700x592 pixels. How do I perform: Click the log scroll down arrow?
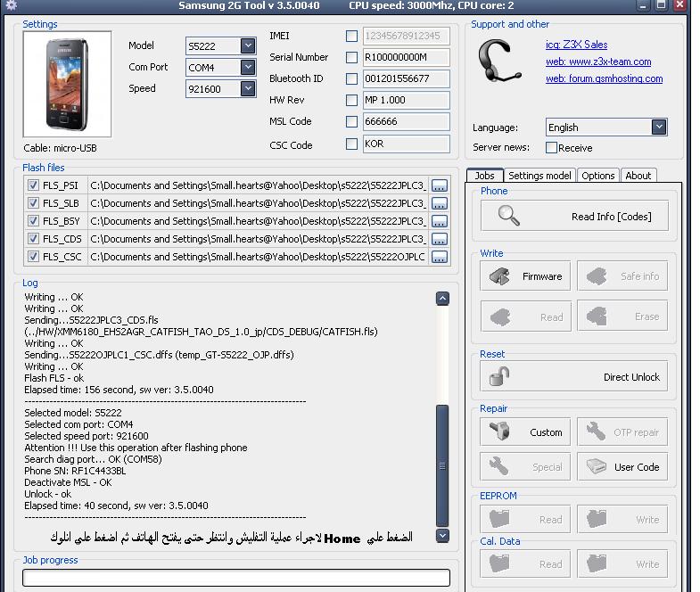[x=442, y=535]
